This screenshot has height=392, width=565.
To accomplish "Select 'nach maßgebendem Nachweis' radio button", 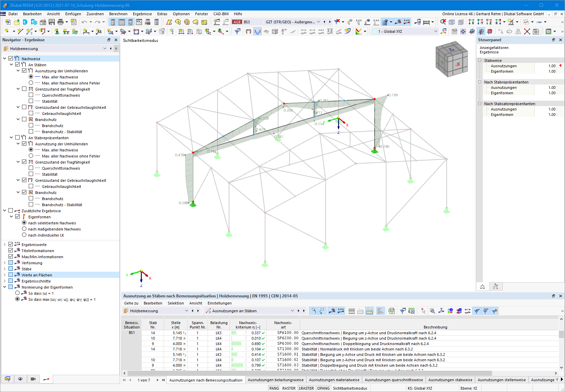I will 24,229.
